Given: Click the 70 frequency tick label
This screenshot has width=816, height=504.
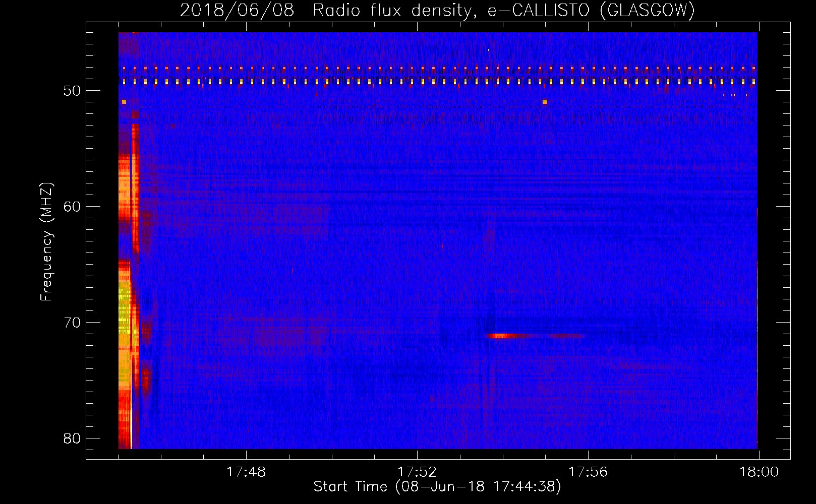Looking at the screenshot, I should click(x=72, y=323).
